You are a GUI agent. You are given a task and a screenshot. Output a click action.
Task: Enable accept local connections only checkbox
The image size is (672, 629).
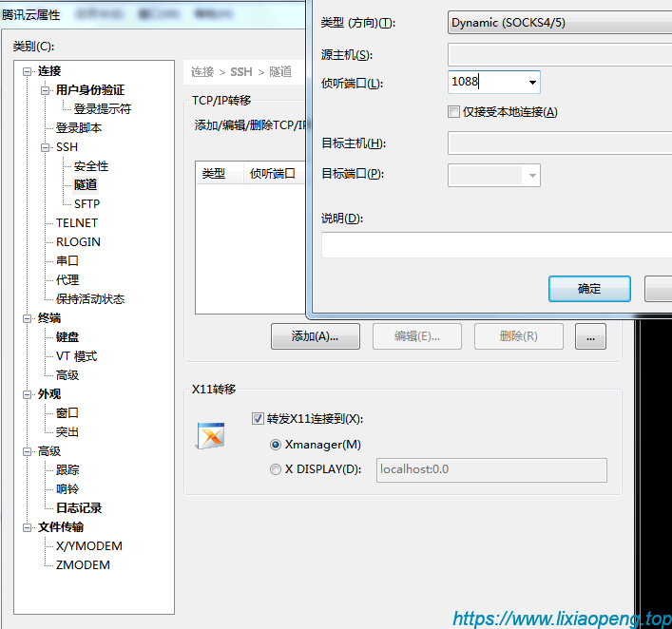click(x=454, y=112)
